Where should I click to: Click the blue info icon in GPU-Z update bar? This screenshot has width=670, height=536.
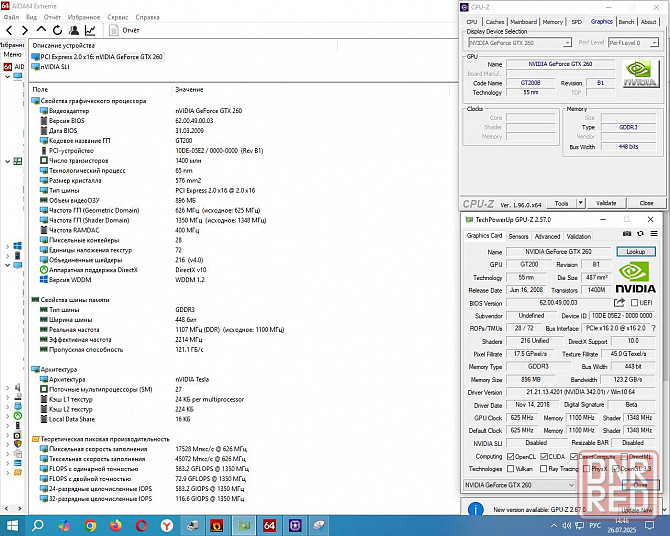[476, 509]
